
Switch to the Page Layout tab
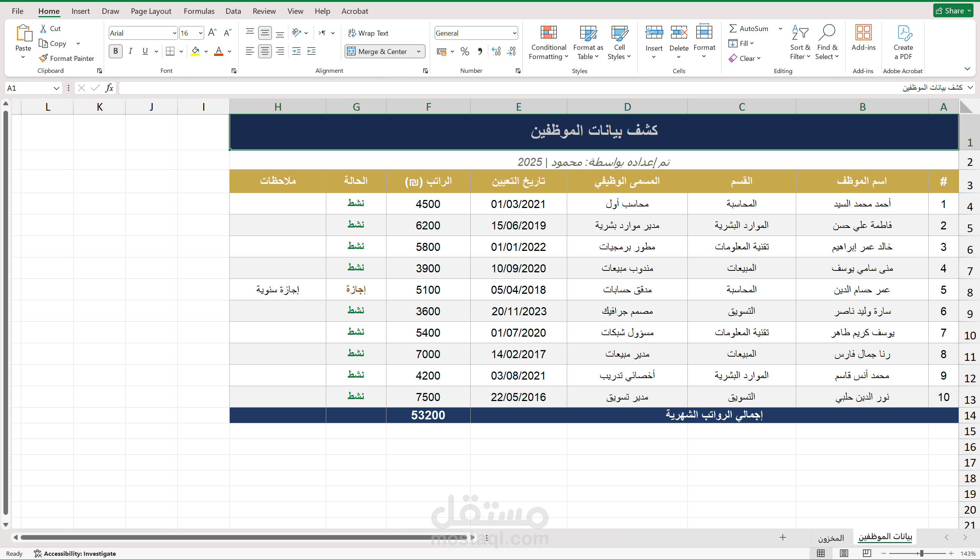(x=151, y=11)
